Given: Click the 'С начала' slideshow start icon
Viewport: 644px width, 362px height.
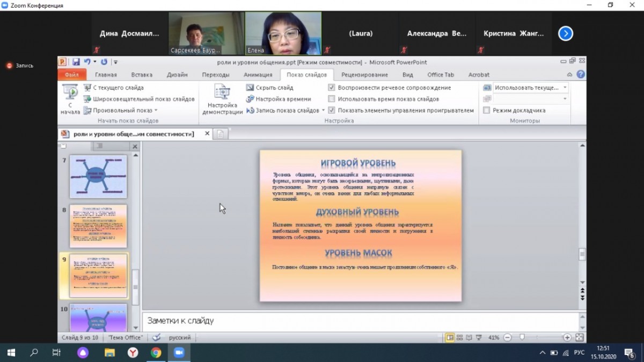Looking at the screenshot, I should coord(70,92).
